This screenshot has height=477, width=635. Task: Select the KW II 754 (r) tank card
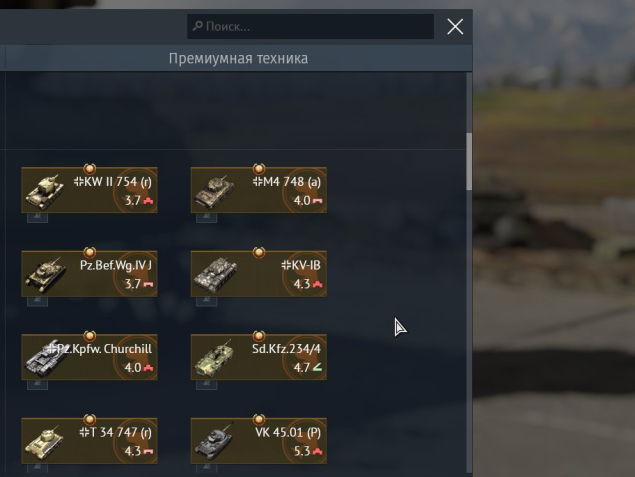[89, 190]
